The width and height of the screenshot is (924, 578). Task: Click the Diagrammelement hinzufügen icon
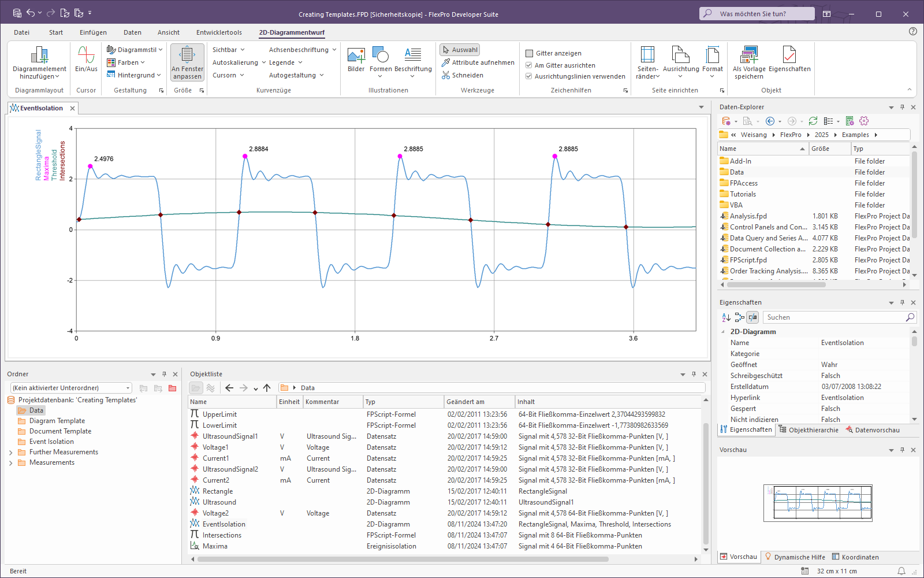tap(39, 55)
